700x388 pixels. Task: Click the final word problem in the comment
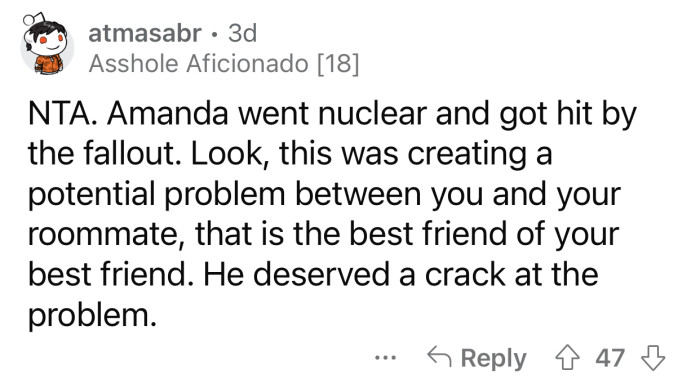[92, 315]
